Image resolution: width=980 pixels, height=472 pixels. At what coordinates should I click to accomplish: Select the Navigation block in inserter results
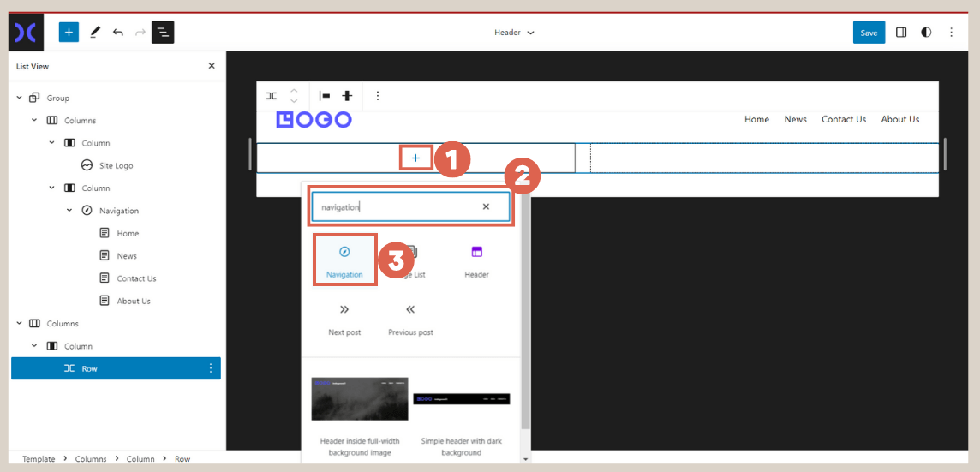(344, 260)
